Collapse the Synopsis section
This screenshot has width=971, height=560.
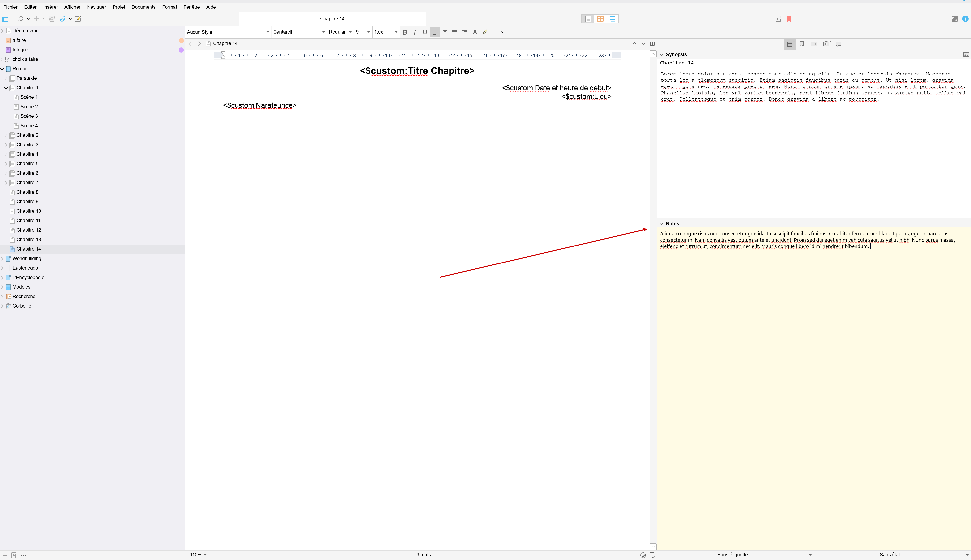tap(661, 55)
